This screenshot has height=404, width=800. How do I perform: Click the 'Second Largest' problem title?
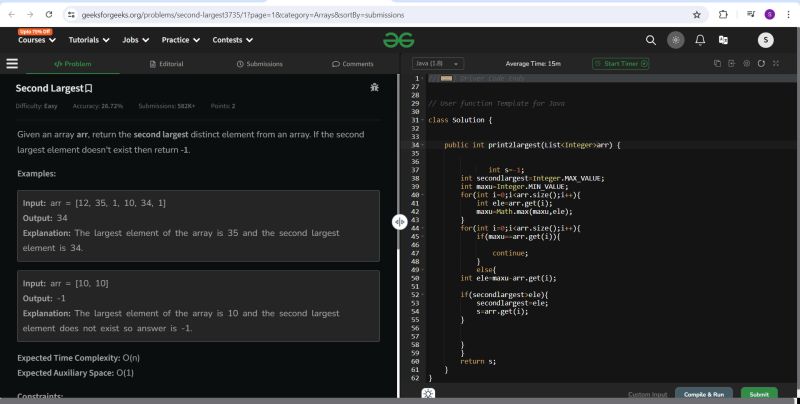tap(49, 88)
